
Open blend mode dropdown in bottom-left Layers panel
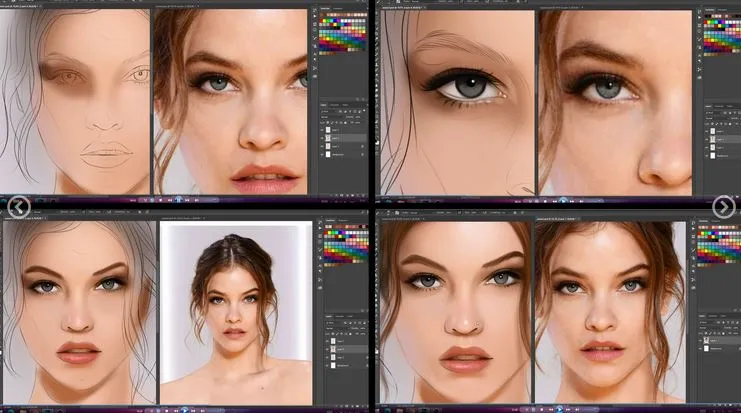[x=331, y=320]
